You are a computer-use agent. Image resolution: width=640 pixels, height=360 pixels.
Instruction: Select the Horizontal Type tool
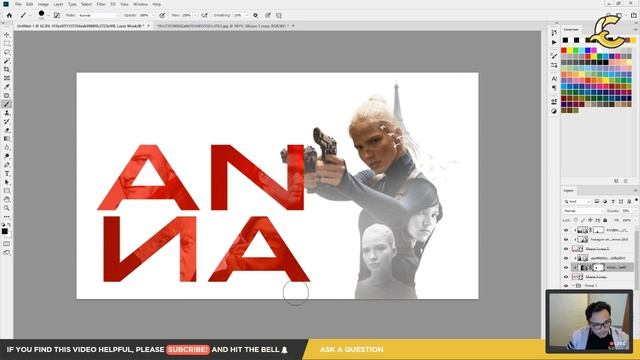click(x=7, y=174)
